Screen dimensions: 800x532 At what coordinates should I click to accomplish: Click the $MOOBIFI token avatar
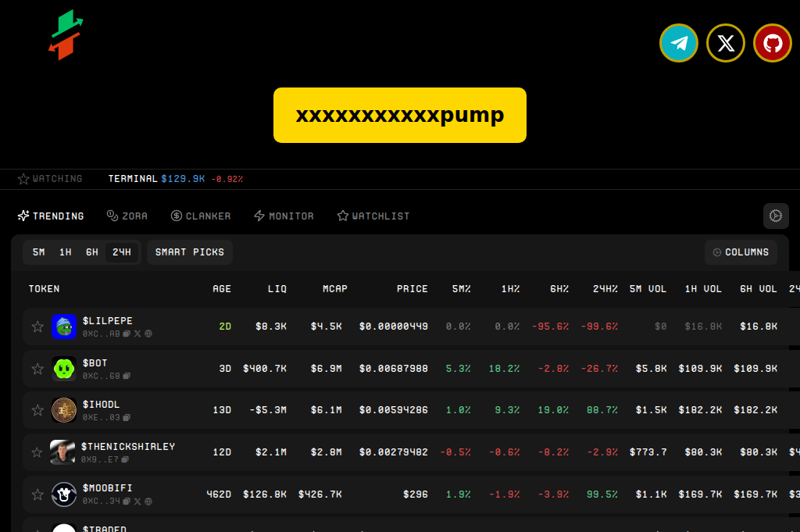click(x=63, y=494)
